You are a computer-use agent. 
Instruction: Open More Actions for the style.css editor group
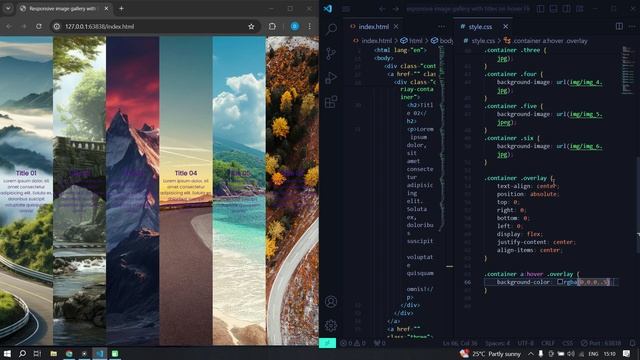632,27
